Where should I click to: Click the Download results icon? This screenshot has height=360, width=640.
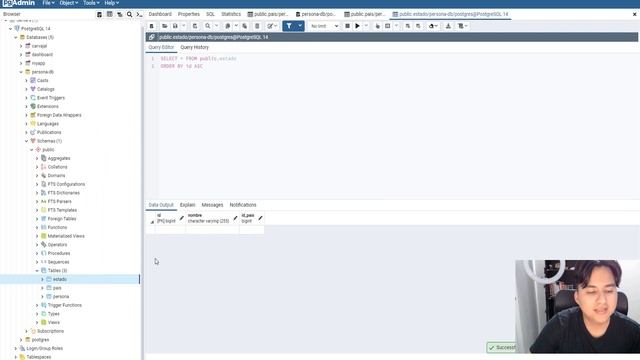[x=448, y=26]
